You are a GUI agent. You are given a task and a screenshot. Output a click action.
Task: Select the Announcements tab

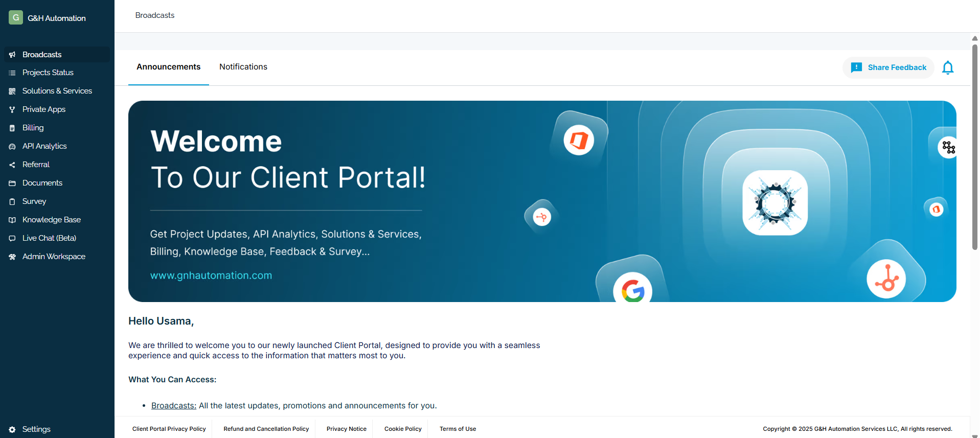coord(168,67)
